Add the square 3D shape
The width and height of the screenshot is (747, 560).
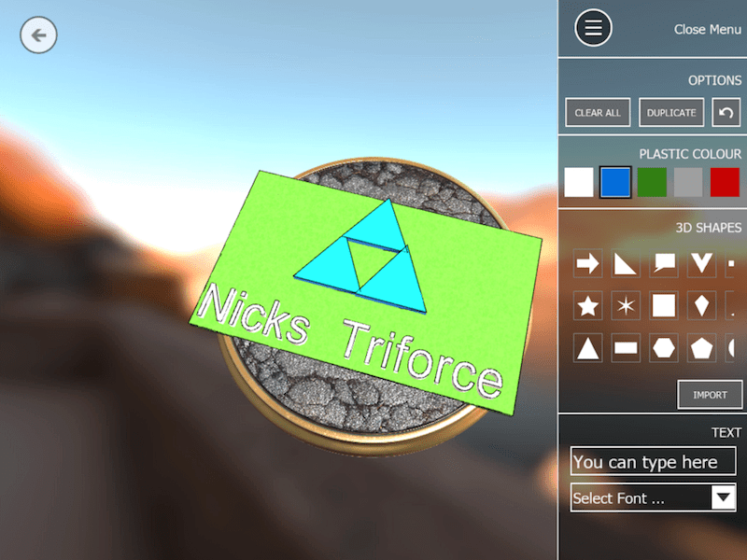point(664,305)
